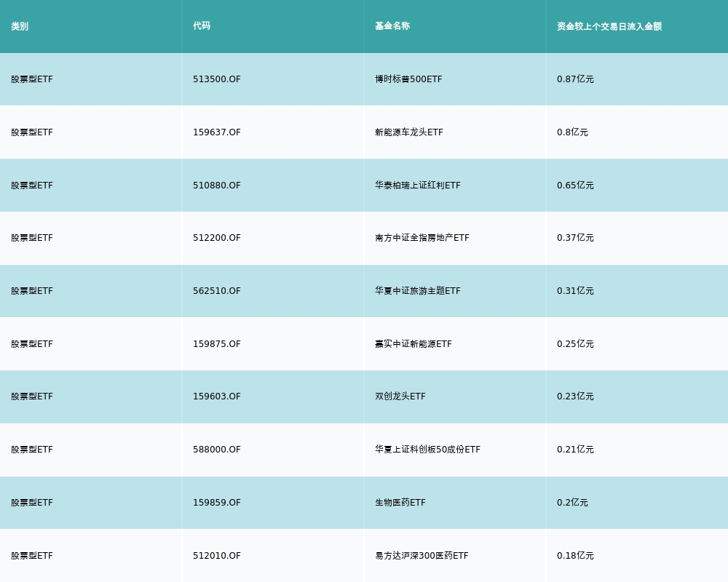Click 股票型ETF in the 512010.OF row

pyautogui.click(x=32, y=556)
